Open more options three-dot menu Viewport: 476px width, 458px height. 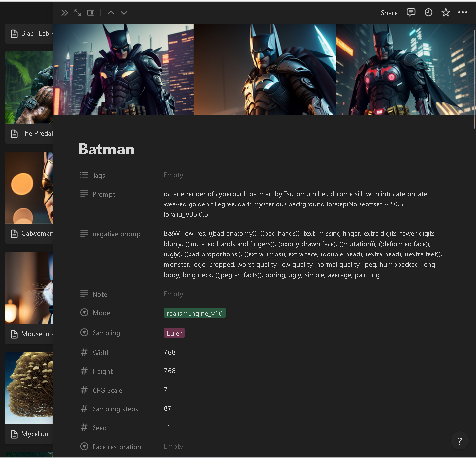462,12
